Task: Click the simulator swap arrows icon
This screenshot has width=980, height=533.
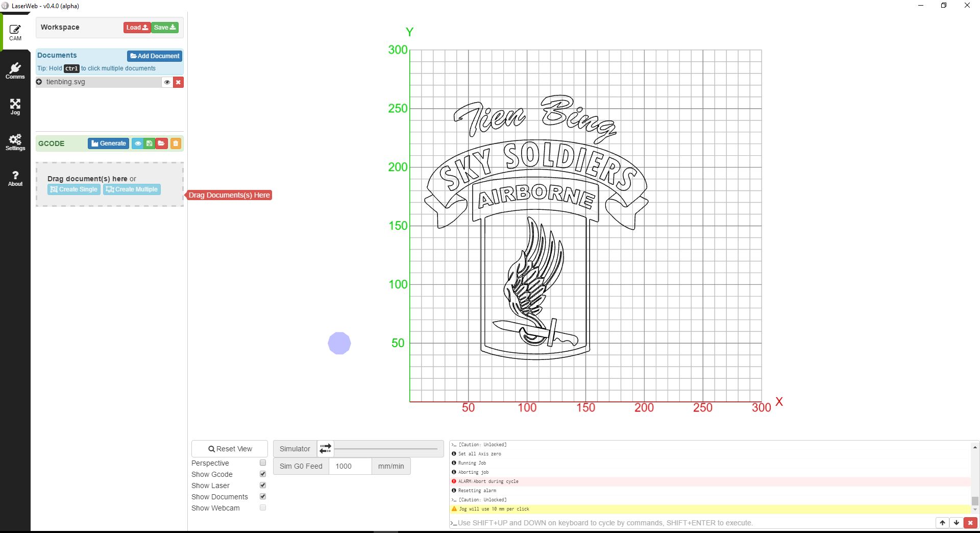Action: point(325,449)
